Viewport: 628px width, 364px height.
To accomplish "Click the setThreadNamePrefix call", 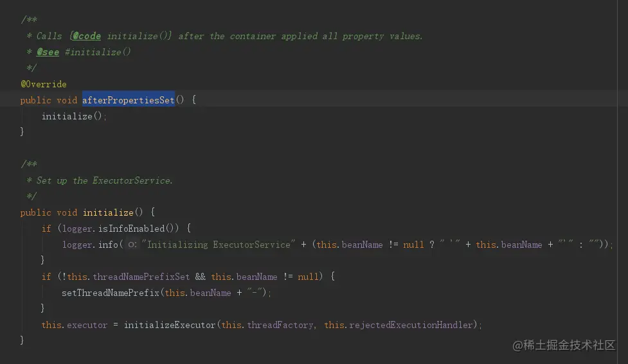I will (111, 293).
